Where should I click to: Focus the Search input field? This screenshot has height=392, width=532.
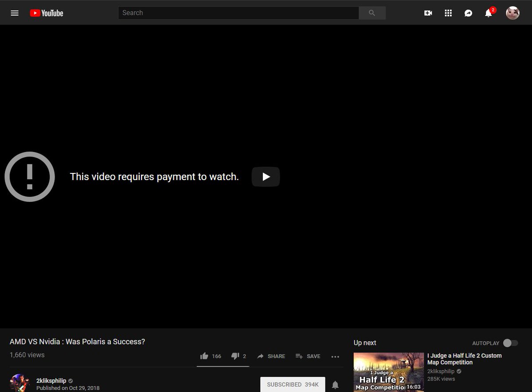click(239, 13)
